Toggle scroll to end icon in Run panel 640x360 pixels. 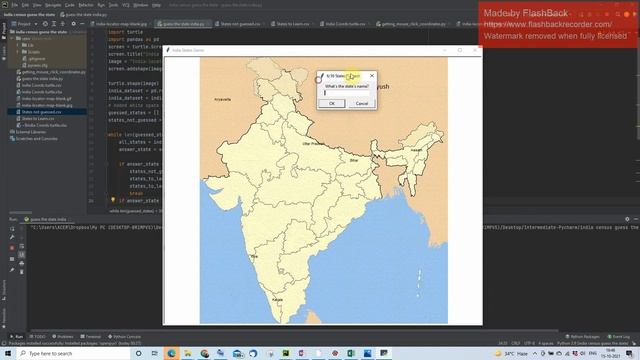coord(22,255)
